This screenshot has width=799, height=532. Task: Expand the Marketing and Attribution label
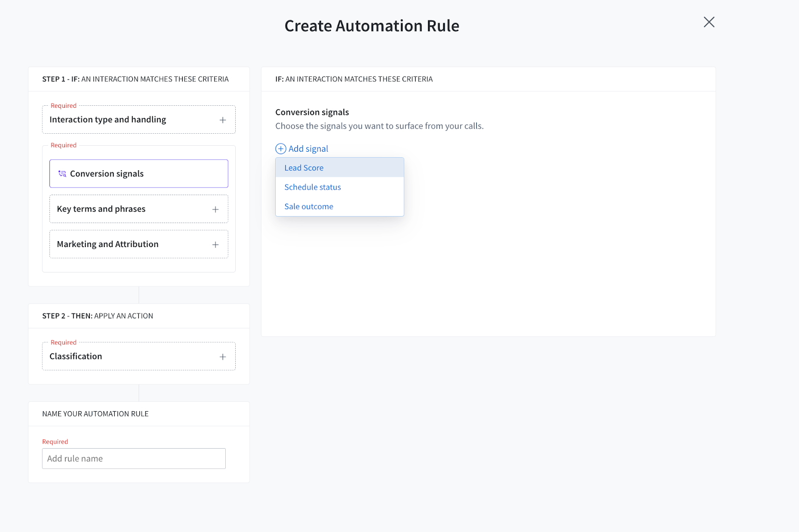(x=108, y=244)
